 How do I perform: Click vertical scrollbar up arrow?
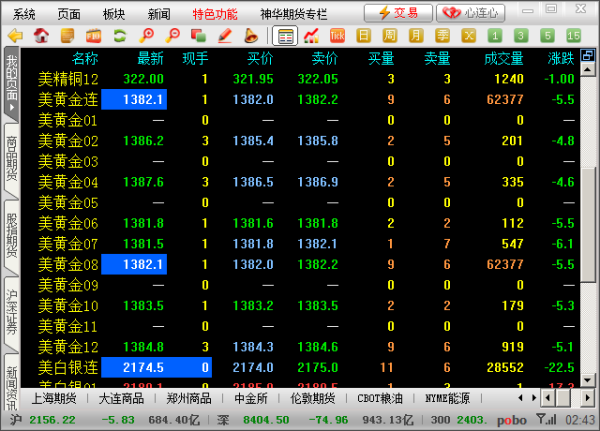[x=587, y=70]
